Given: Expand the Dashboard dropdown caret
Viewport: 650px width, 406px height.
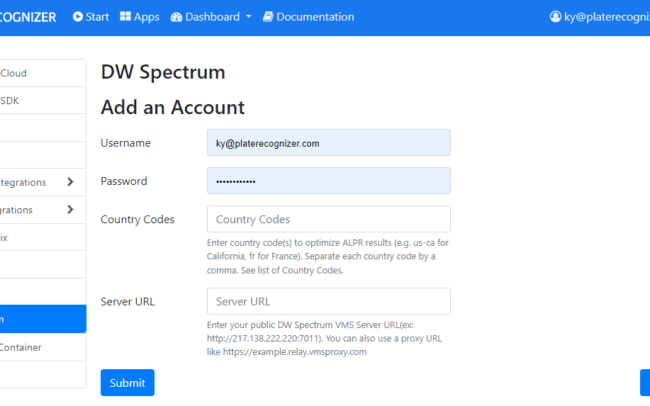Looking at the screenshot, I should (249, 17).
